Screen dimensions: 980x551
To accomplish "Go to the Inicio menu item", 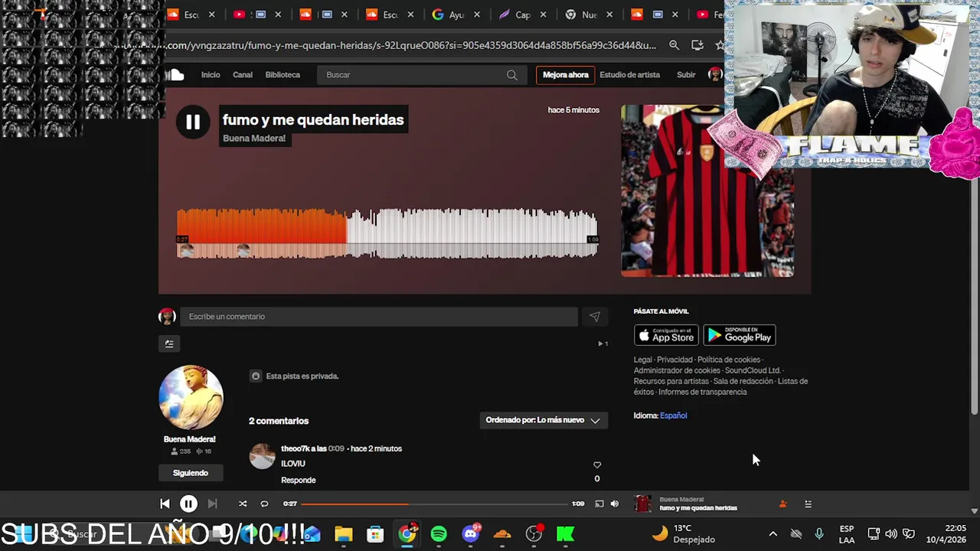I will tap(211, 75).
